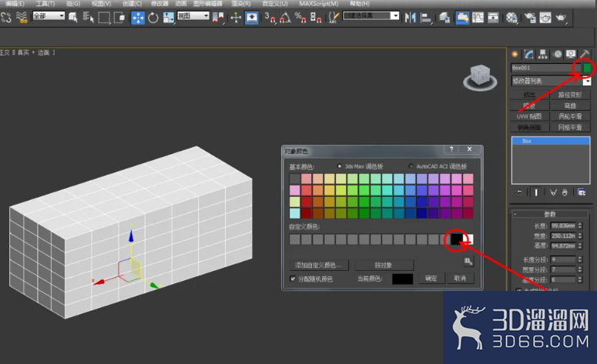Apply the UVW 贴图 modifier button
597x364 pixels.
click(x=529, y=116)
